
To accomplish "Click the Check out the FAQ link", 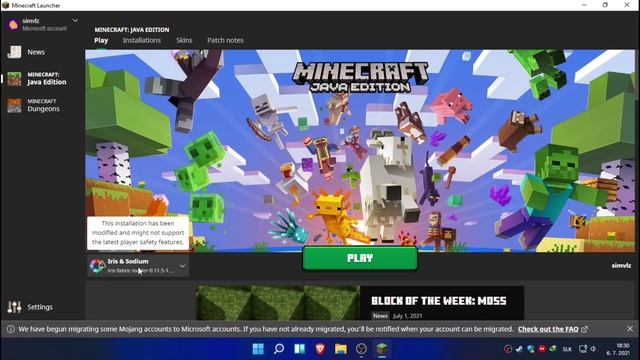I will point(548,329).
